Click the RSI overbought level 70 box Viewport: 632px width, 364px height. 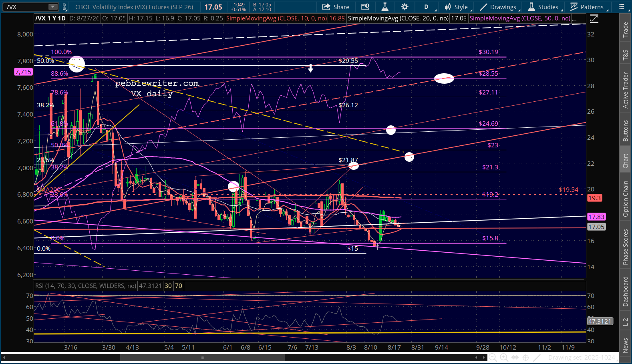tap(179, 286)
